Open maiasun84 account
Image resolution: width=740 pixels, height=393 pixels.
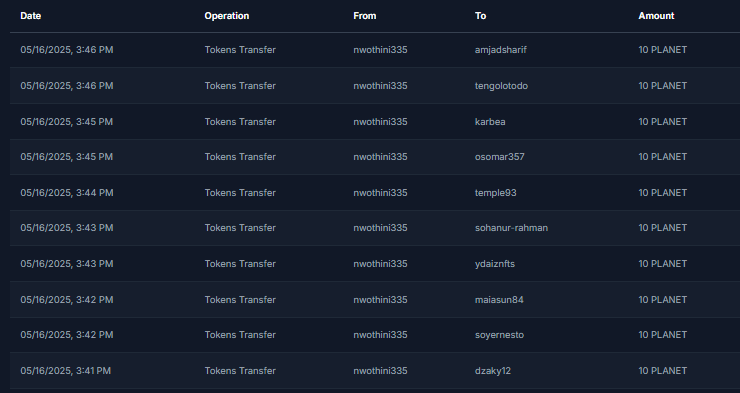[499, 300]
